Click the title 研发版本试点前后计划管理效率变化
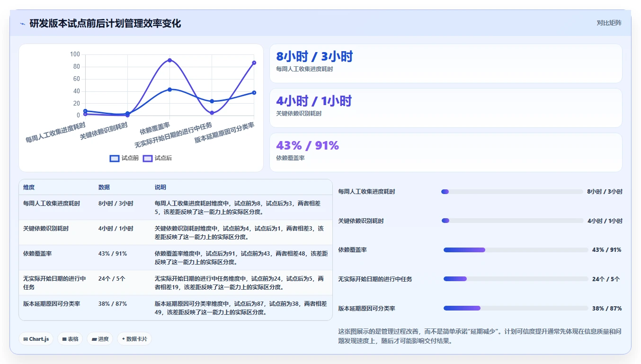641x364 pixels. (105, 23)
